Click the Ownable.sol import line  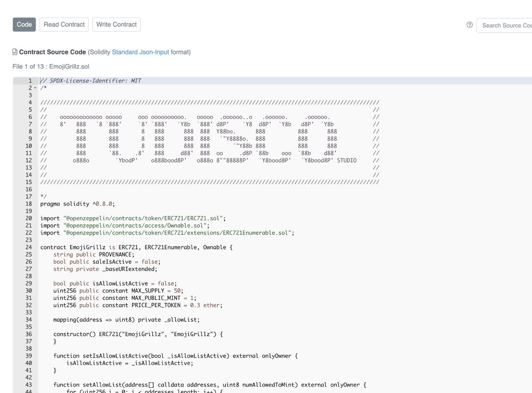125,226
